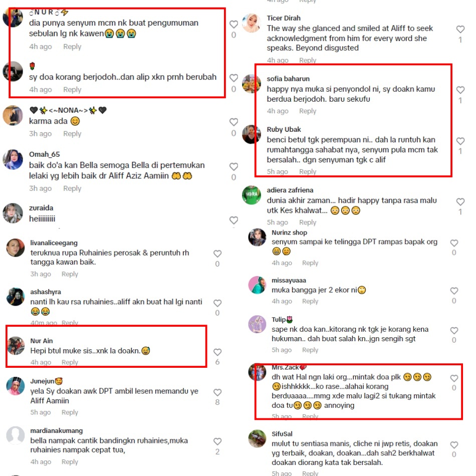476x476 pixels.
Task: Reply to livanaliceegang's comment
Action: [70, 274]
